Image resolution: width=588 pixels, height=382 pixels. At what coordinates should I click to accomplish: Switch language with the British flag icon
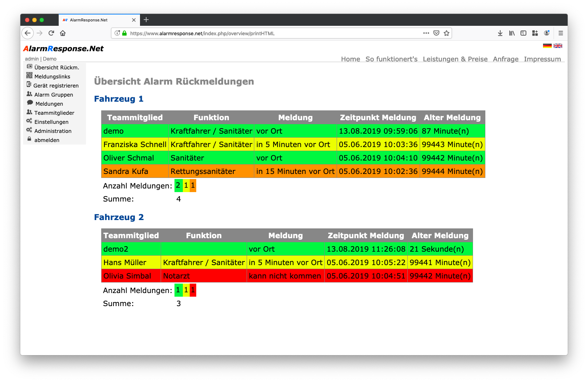coord(558,46)
